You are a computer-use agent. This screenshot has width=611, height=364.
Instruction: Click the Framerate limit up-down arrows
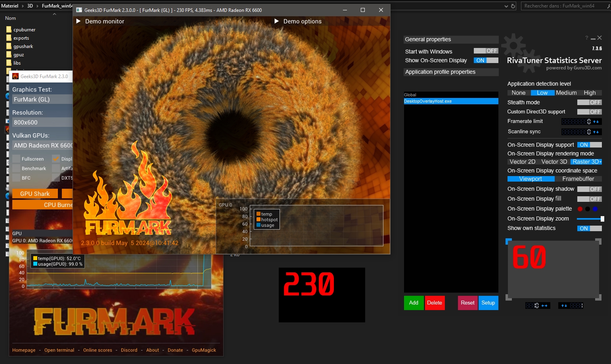pyautogui.click(x=596, y=122)
